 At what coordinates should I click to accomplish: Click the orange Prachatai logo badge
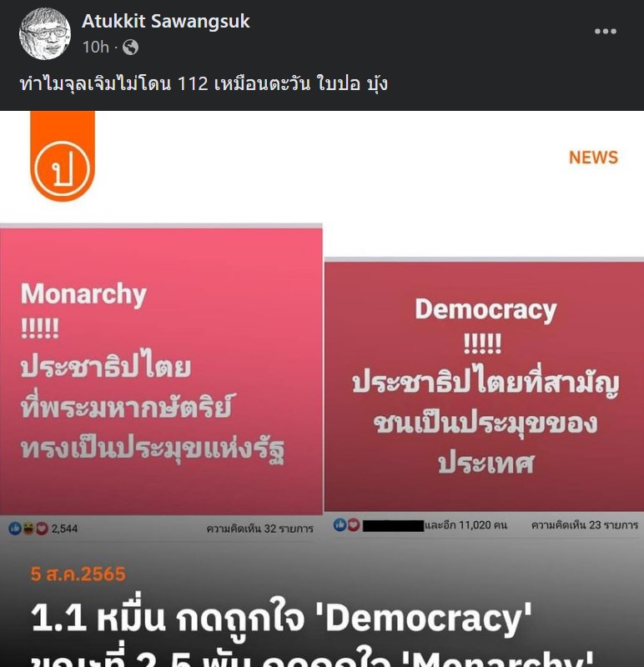click(x=63, y=157)
